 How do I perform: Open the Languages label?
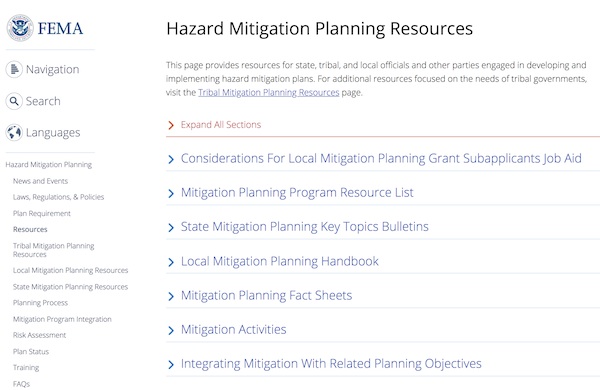[53, 132]
